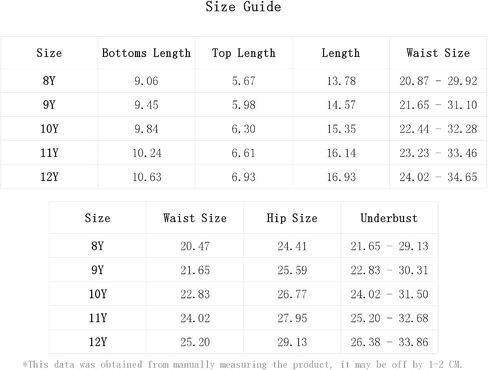Image resolution: width=488 pixels, height=370 pixels.
Task: Click underbust range 26.38 - 33.86
Action: 389,342
